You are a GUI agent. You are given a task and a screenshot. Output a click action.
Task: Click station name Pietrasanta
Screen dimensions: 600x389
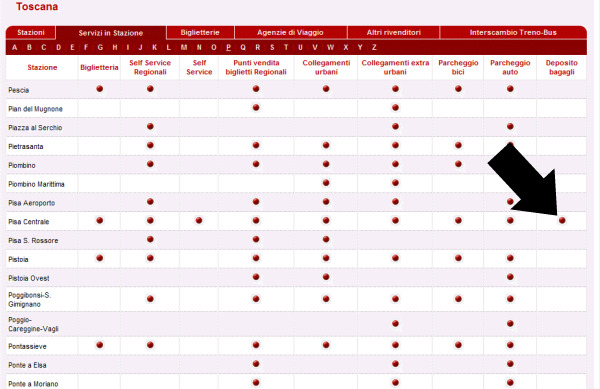26,146
